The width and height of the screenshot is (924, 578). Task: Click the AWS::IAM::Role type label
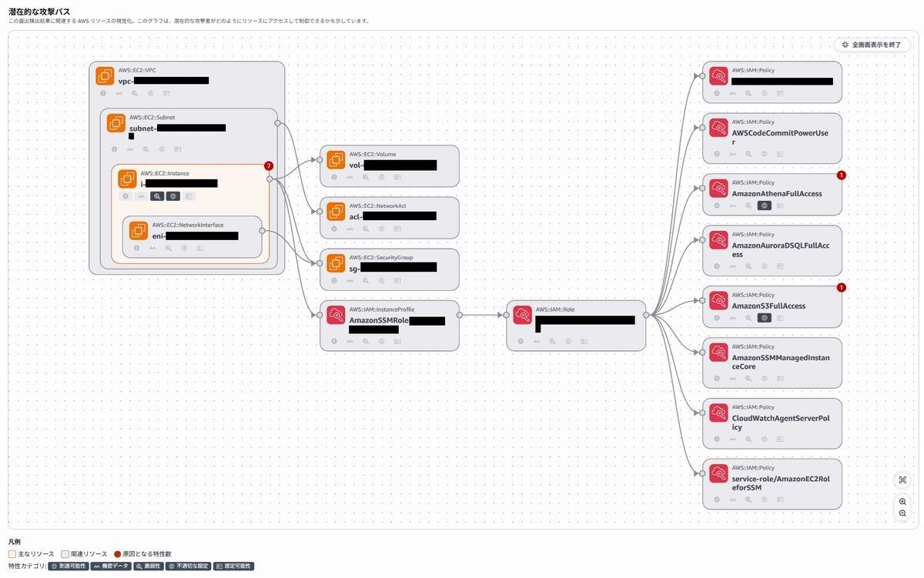coord(555,309)
